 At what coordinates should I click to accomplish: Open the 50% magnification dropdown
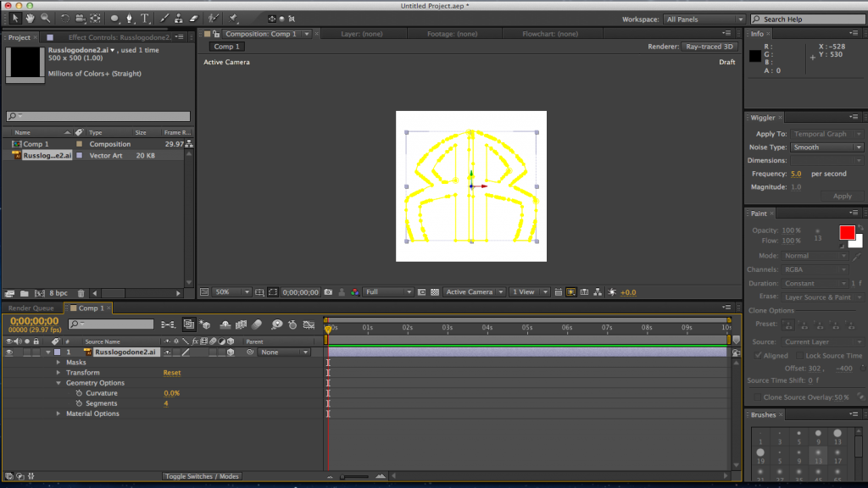[232, 292]
